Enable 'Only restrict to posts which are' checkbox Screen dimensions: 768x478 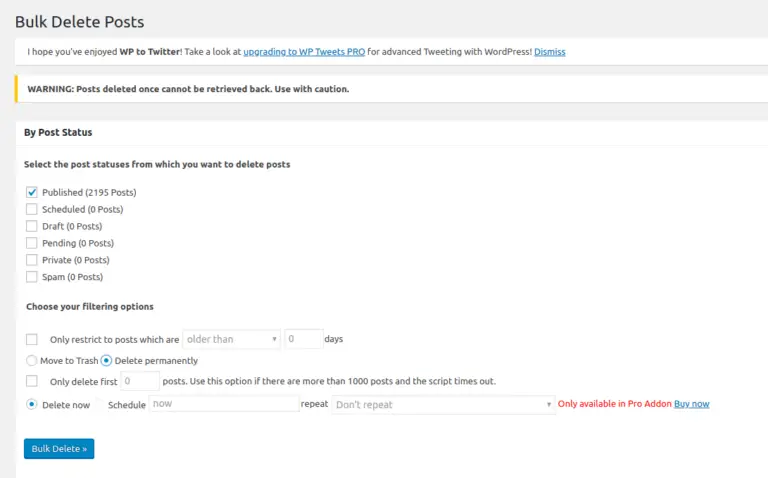point(32,339)
